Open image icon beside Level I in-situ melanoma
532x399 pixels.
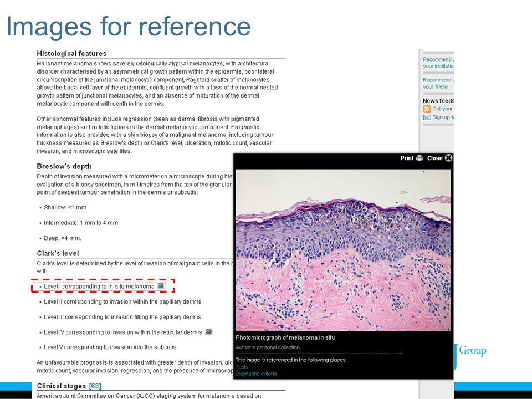(161, 286)
